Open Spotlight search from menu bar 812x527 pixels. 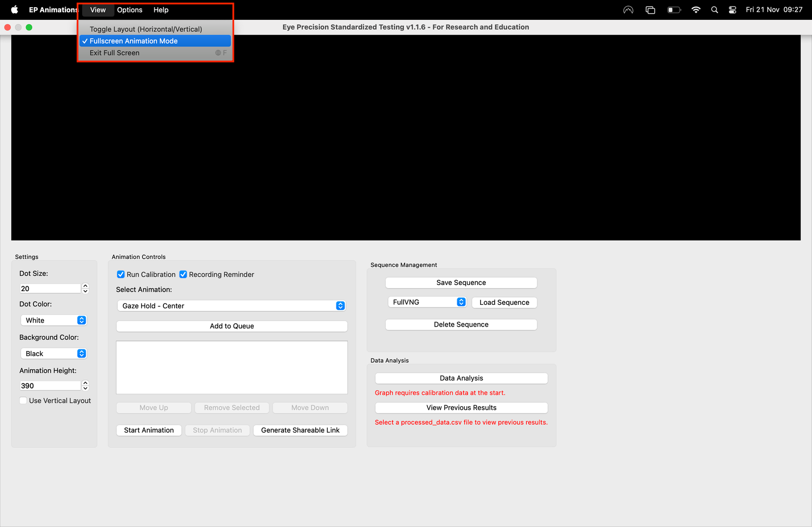[714, 10]
